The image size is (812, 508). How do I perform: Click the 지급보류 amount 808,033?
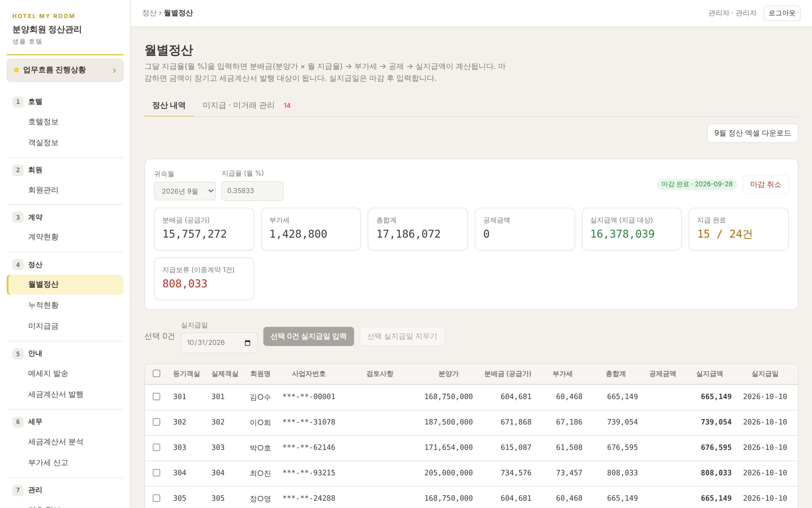[x=185, y=284]
